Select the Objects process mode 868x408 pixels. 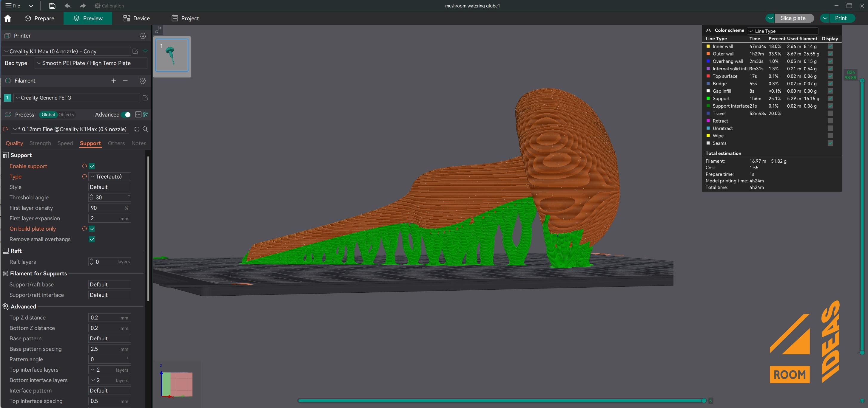[x=66, y=115]
